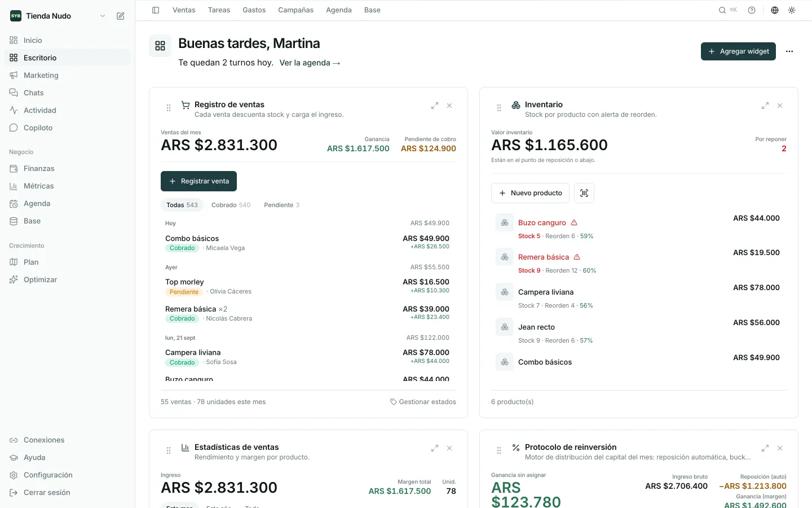
Task: Click the new note edit icon beside Tienda Nudo
Action: [121, 16]
